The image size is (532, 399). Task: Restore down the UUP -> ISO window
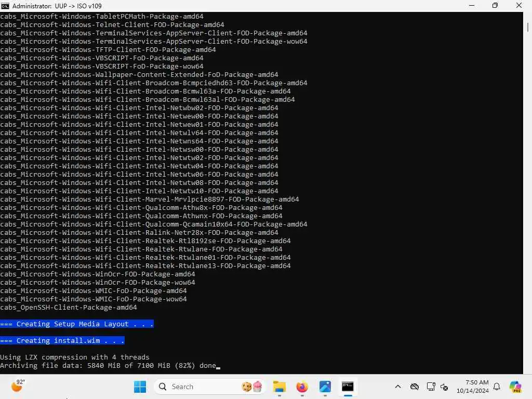(x=495, y=6)
